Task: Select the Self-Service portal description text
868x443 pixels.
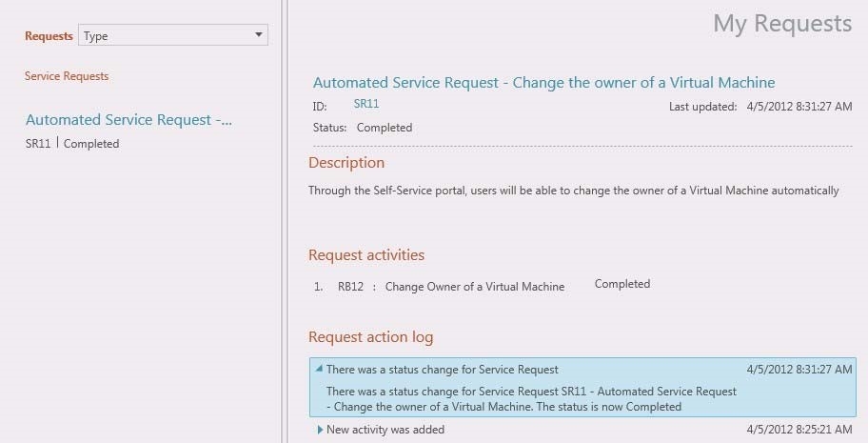Action: tap(574, 191)
